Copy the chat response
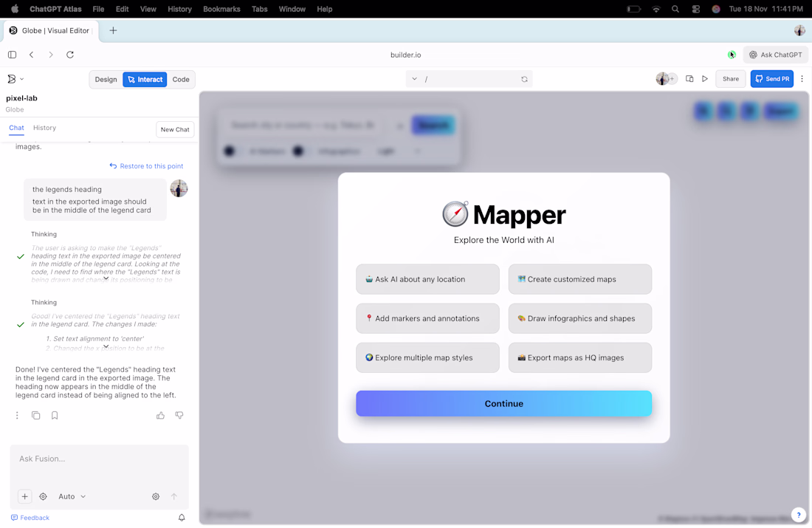Screen dimensions: 812x528 tap(35, 416)
